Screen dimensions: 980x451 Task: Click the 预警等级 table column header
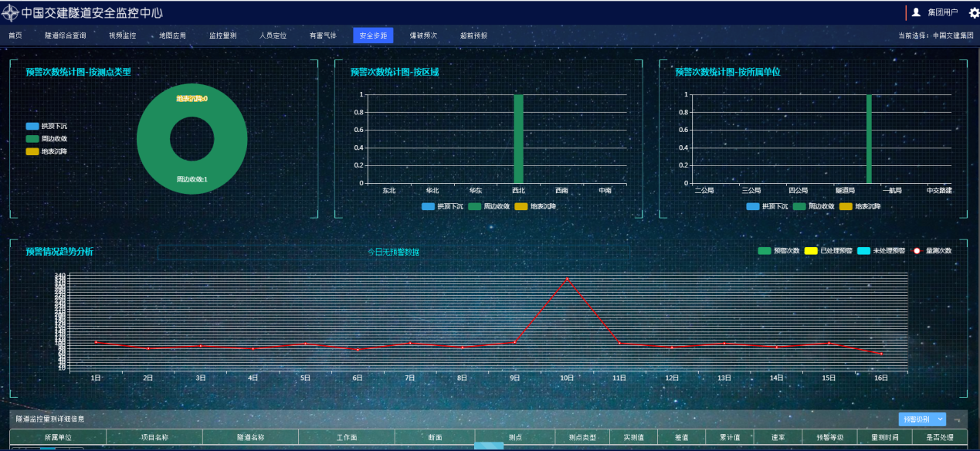829,438
